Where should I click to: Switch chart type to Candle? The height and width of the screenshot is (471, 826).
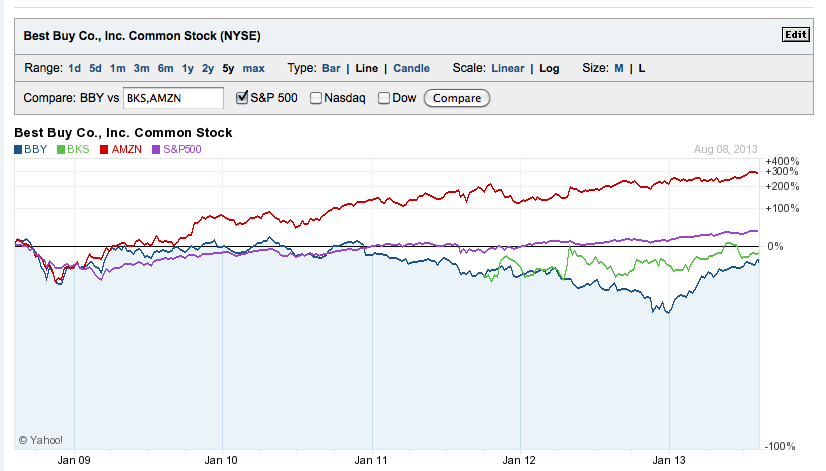pos(411,69)
